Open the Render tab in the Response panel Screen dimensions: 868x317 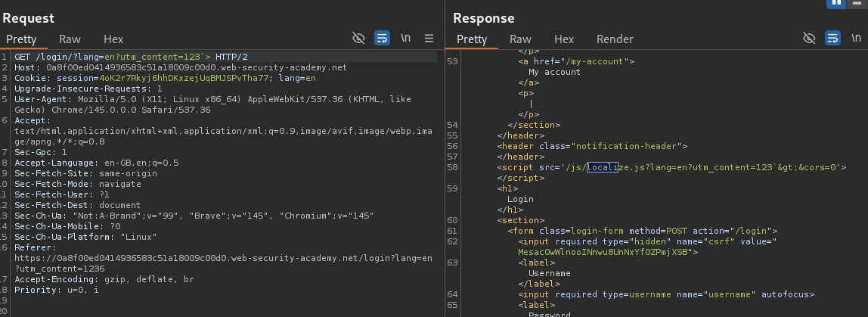pos(615,39)
